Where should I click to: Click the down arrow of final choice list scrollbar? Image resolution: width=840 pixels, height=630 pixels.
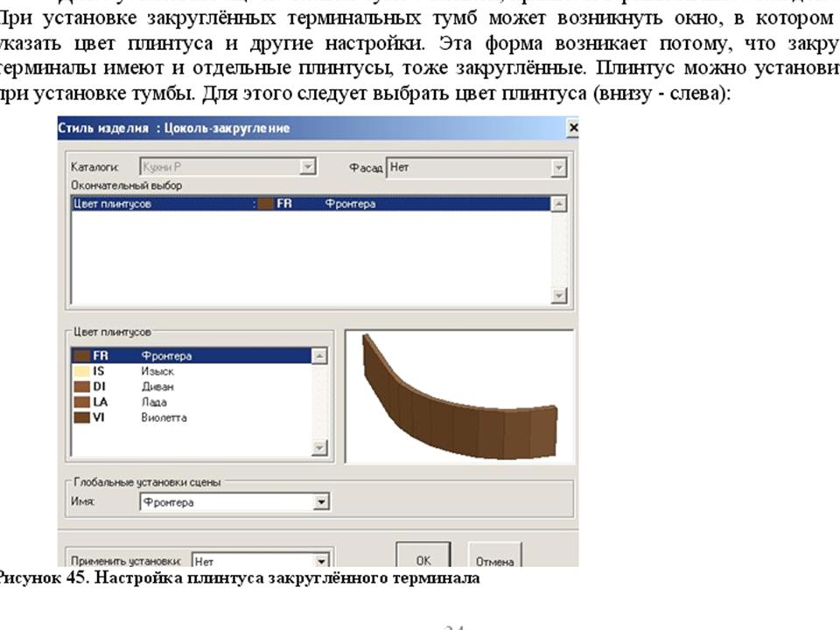coord(559,296)
